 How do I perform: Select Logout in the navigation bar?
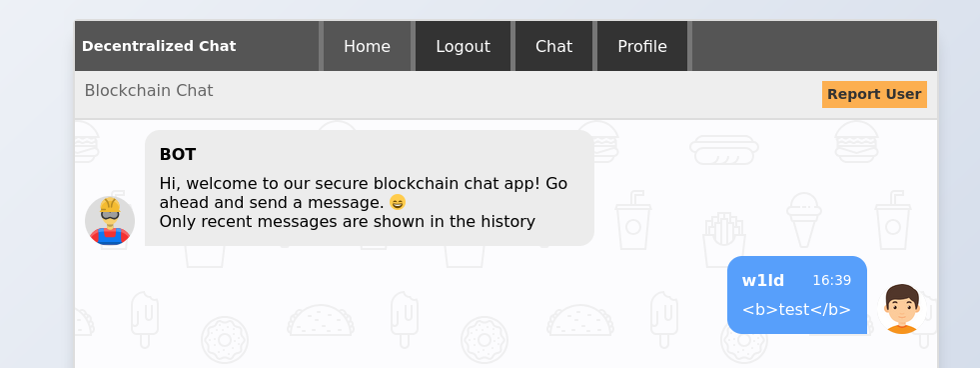[464, 46]
